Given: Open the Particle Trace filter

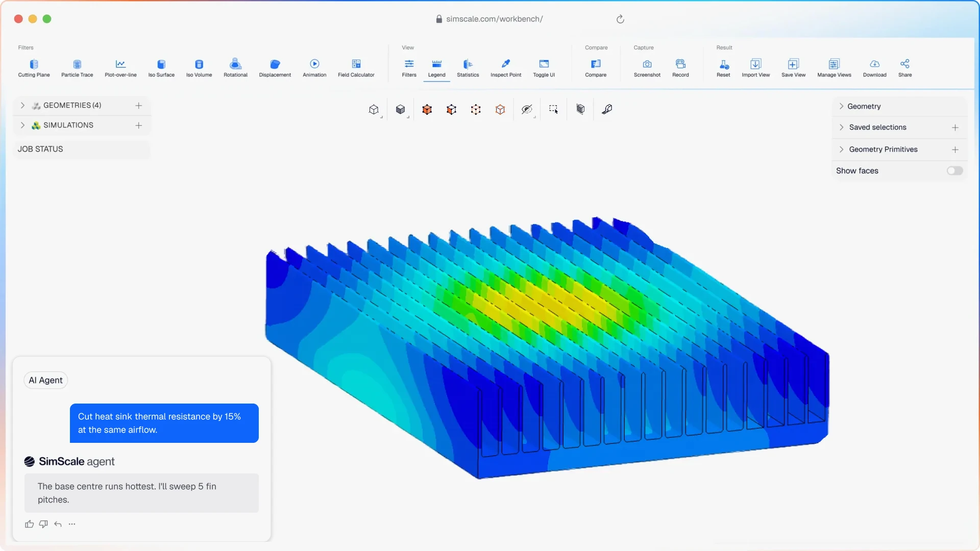Looking at the screenshot, I should [x=77, y=68].
